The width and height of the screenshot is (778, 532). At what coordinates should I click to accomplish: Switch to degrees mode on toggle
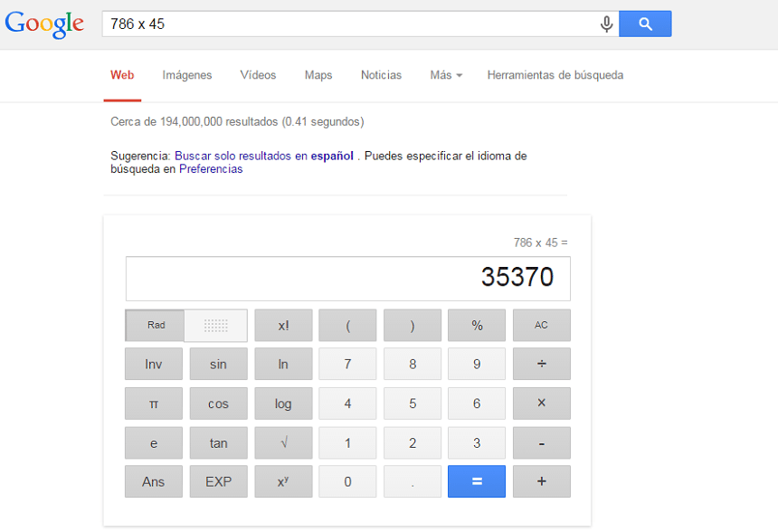215,326
